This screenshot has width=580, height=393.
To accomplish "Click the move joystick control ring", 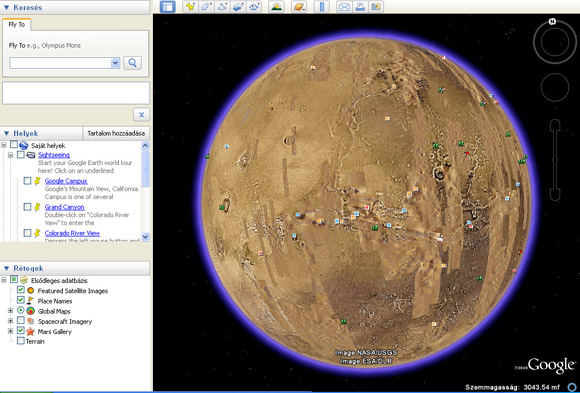I will (x=554, y=87).
